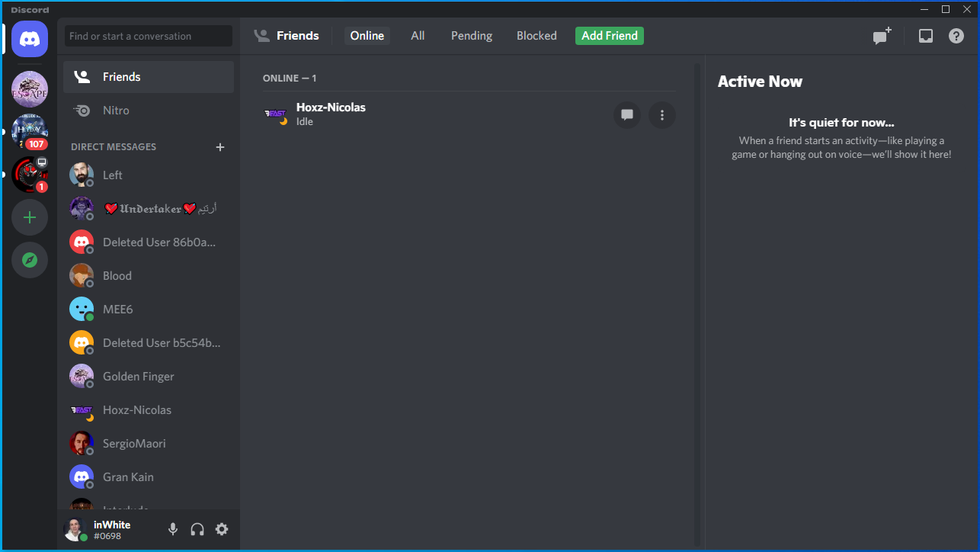Open the server with 107 notifications
This screenshot has width=980, height=552.
(x=30, y=132)
